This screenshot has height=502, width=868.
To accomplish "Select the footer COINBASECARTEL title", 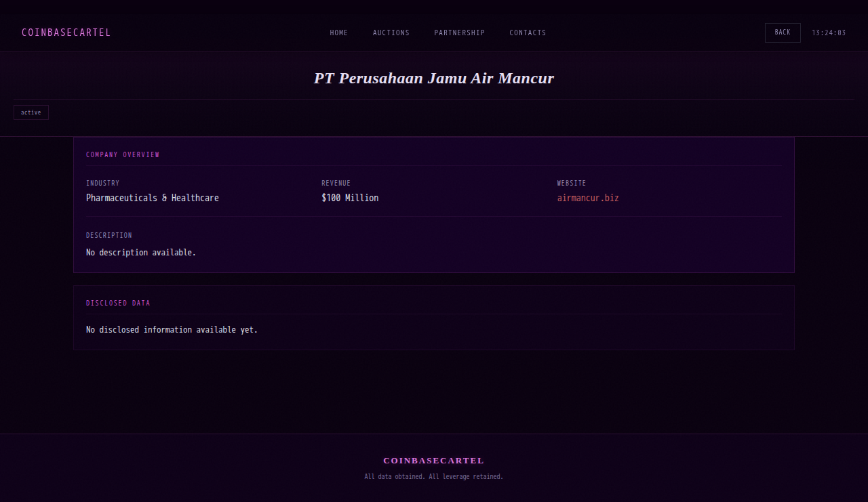I will (434, 461).
